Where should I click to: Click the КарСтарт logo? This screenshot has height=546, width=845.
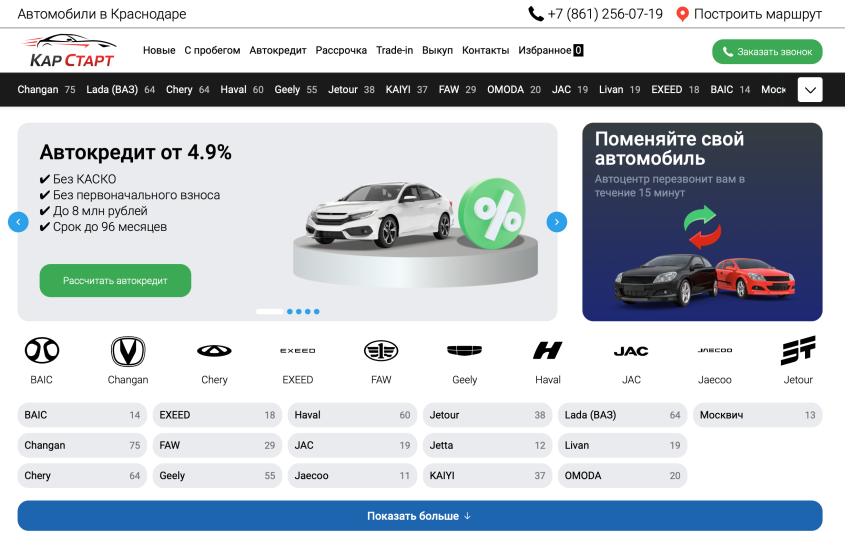[69, 51]
